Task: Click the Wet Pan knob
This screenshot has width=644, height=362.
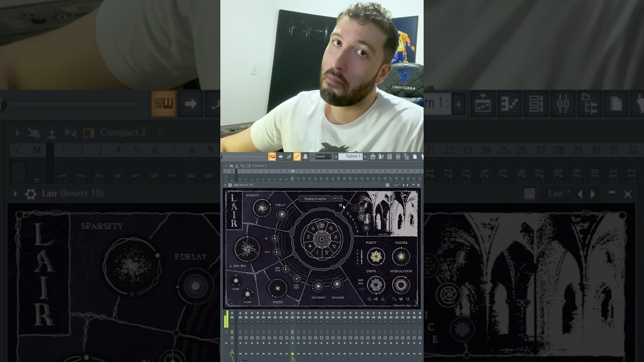Action: click(x=296, y=279)
